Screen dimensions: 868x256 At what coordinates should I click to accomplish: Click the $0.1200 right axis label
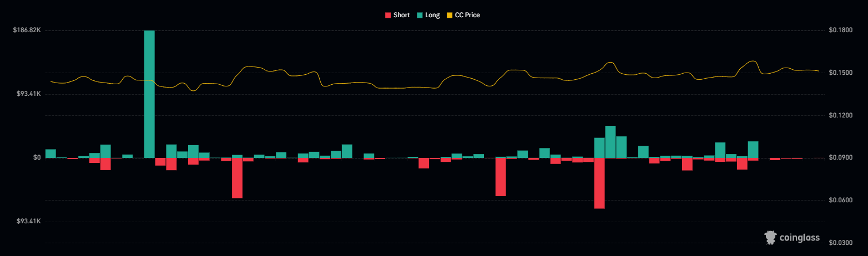[840, 115]
